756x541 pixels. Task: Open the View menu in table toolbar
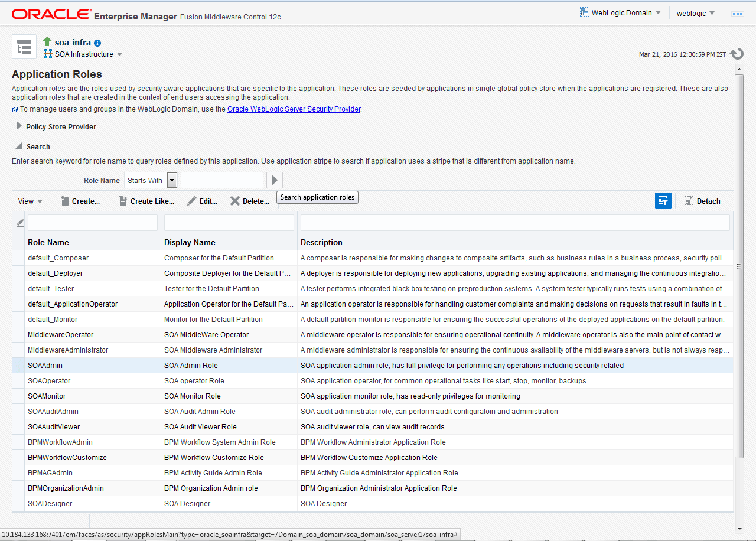pyautogui.click(x=30, y=201)
